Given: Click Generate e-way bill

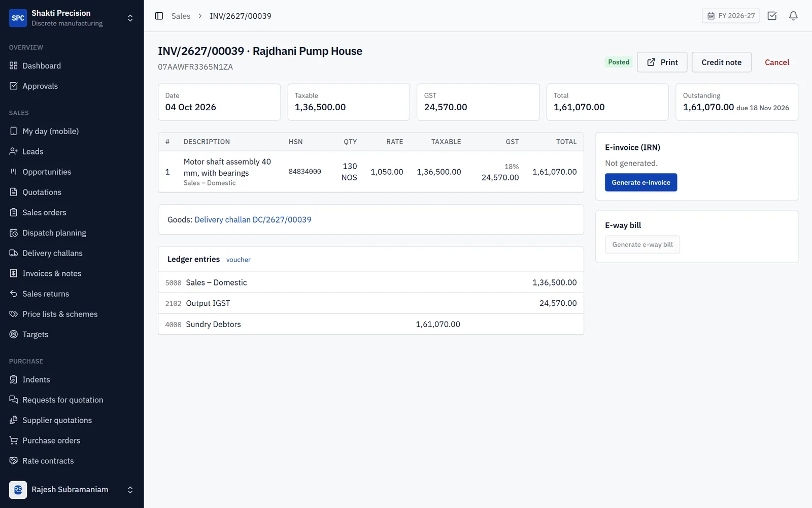Looking at the screenshot, I should click(x=642, y=244).
